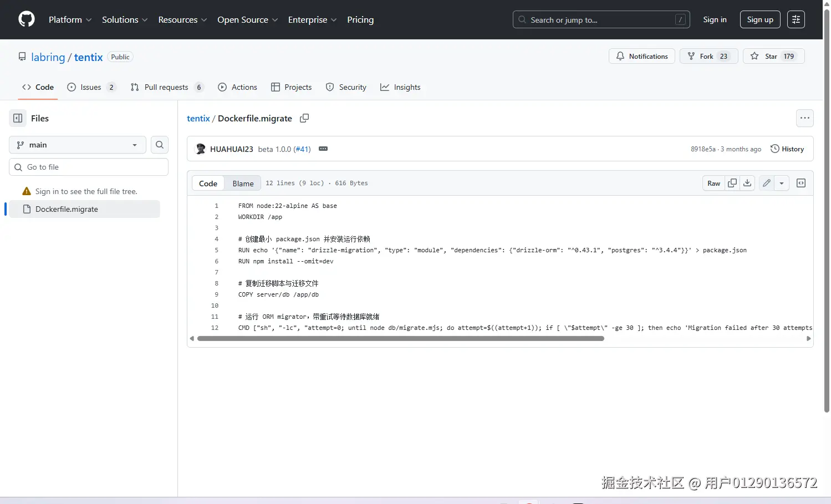Switch to the Code tab
The width and height of the screenshot is (831, 504).
point(38,87)
